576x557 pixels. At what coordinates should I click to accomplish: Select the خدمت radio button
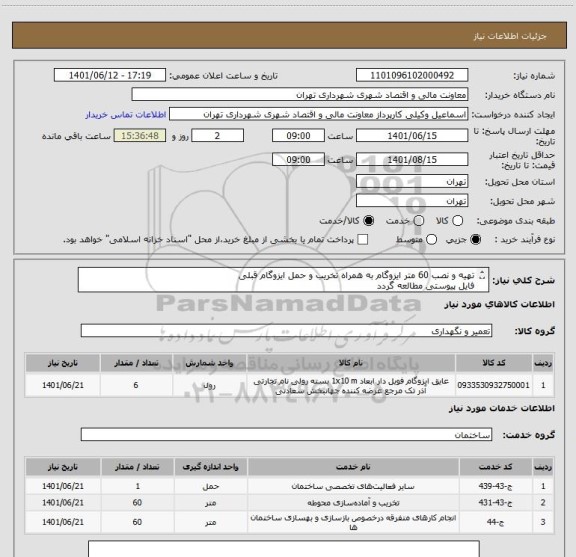419,221
